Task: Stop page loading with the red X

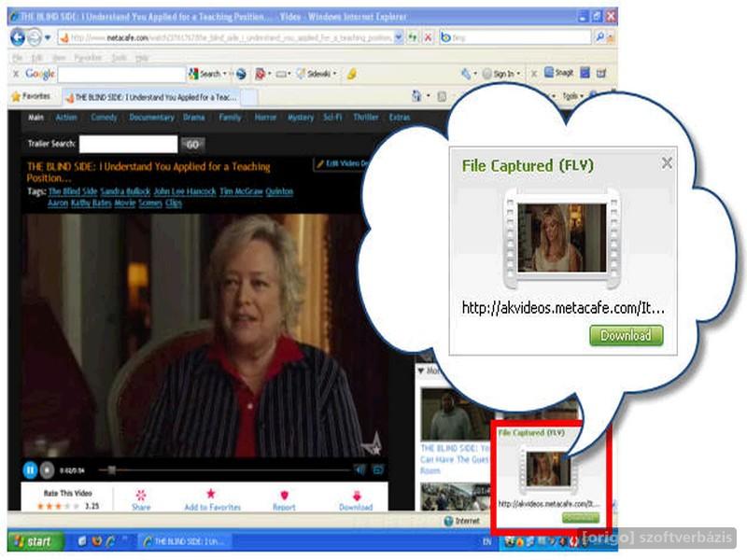Action: 429,37
